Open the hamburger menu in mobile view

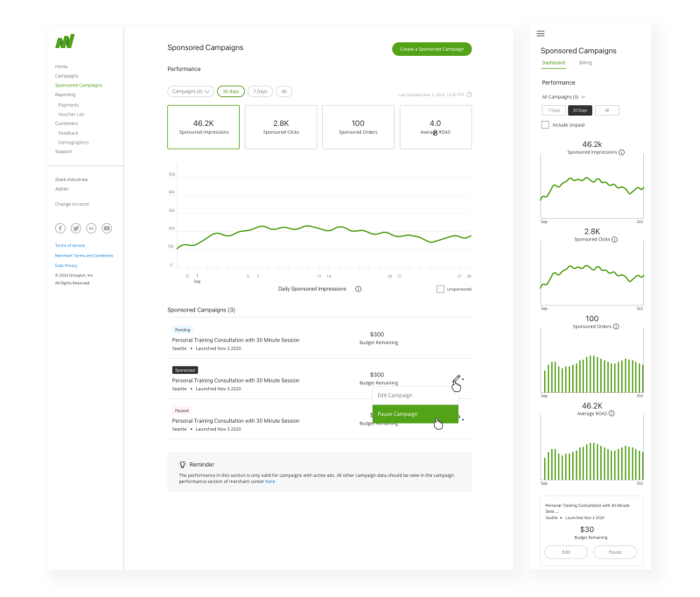click(541, 33)
